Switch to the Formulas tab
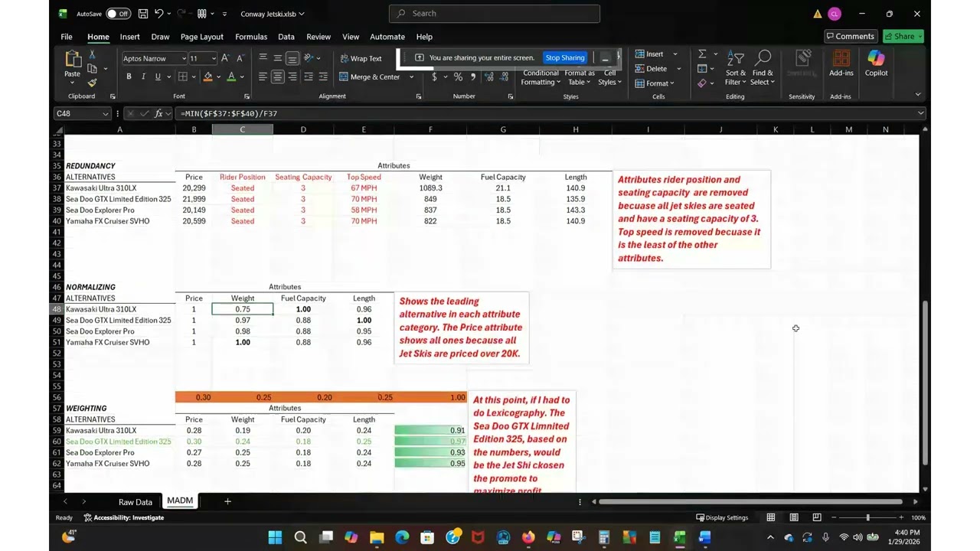Screen dimensions: 980x551 [x=251, y=37]
